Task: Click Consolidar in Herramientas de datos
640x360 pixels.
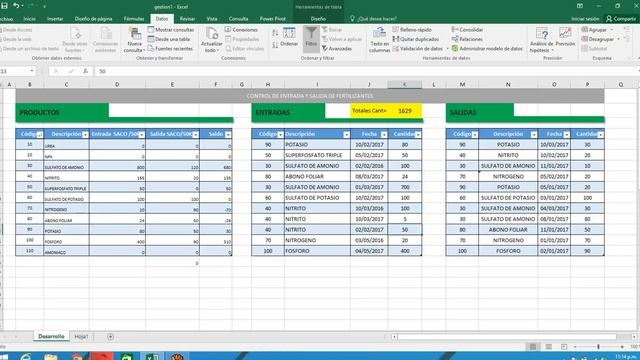Action: click(x=467, y=30)
